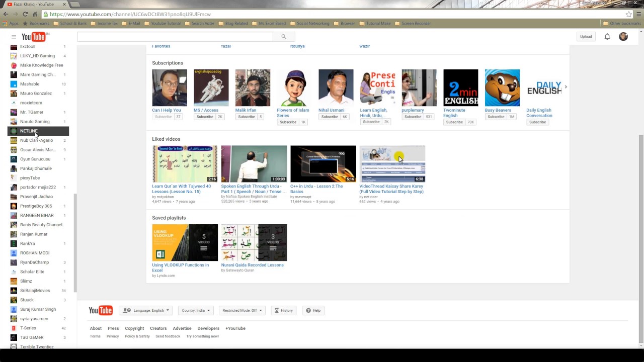
Task: Open the account avatar menu
Action: [x=623, y=37]
